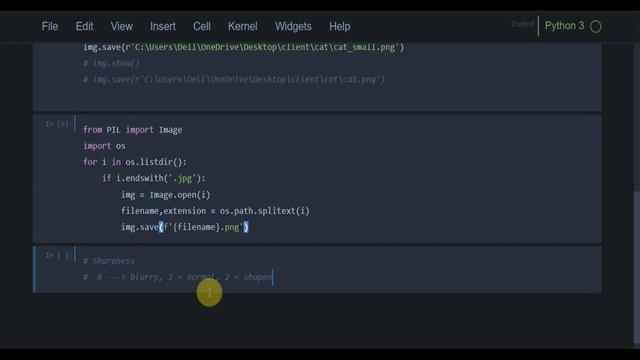Click the img.save f-string png line
The width and height of the screenshot is (640, 360).
coord(184,227)
